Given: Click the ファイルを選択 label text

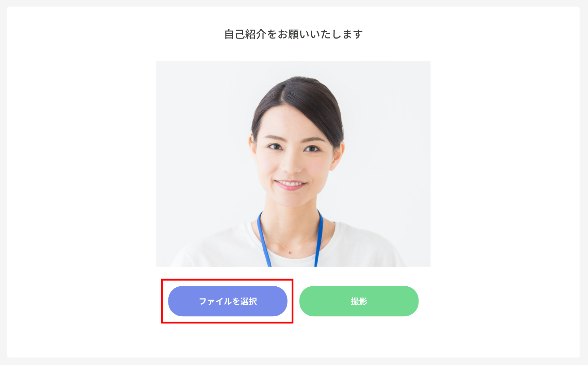Looking at the screenshot, I should (228, 301).
